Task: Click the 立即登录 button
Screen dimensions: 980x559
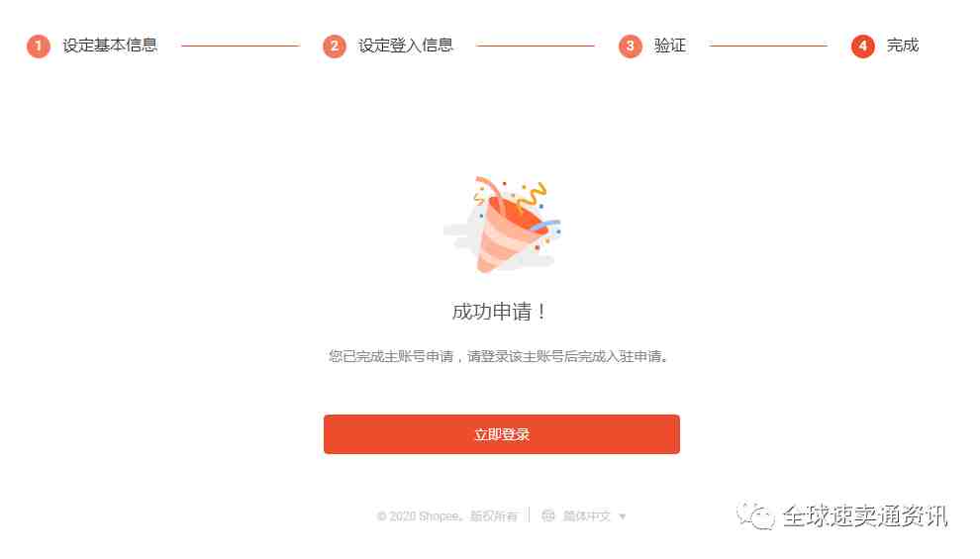Action: [x=502, y=434]
